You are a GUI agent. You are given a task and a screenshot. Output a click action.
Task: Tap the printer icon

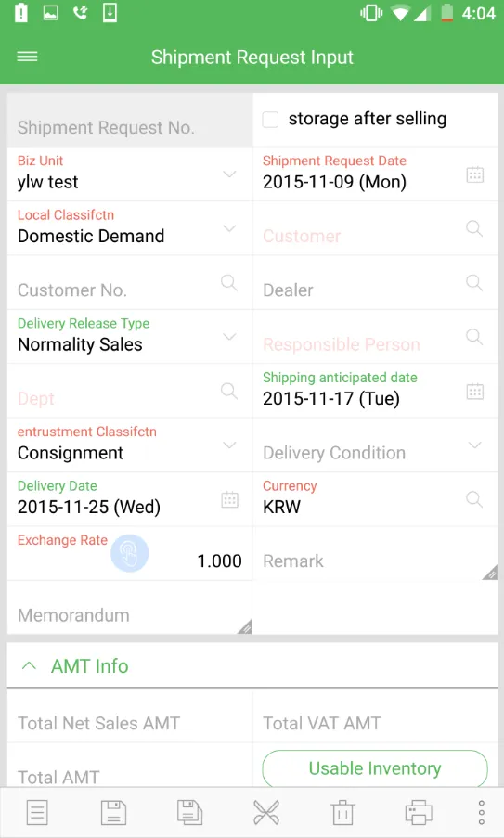pos(419,813)
